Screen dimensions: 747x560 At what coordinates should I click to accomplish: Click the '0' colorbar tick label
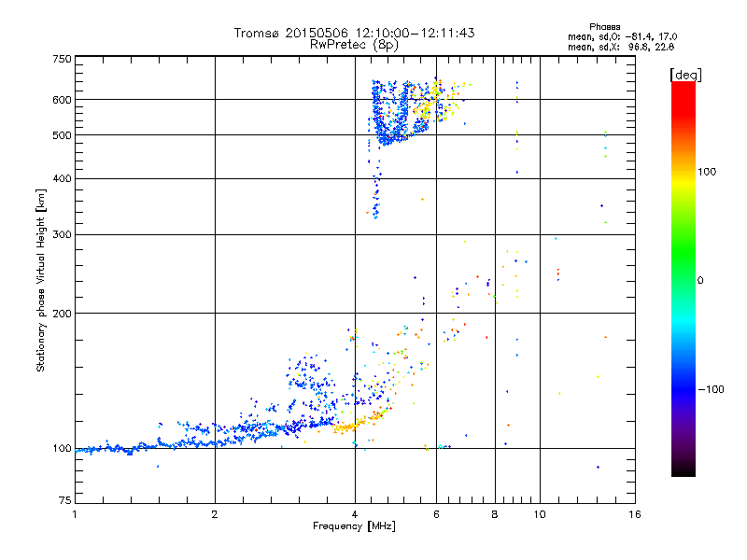click(x=700, y=281)
